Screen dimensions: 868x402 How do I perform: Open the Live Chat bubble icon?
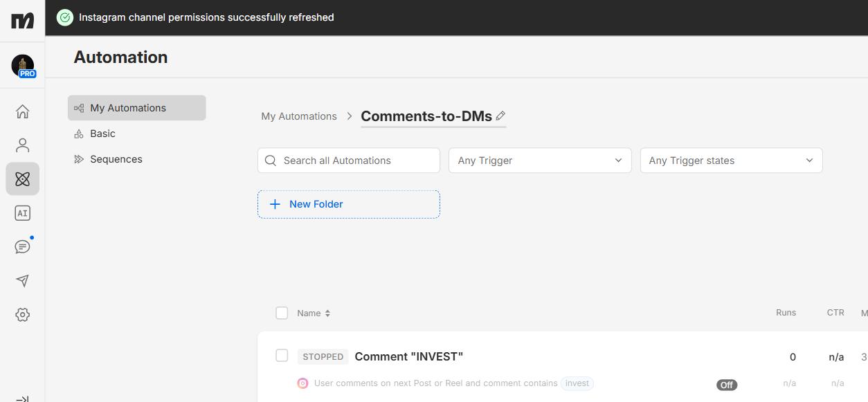(22, 247)
